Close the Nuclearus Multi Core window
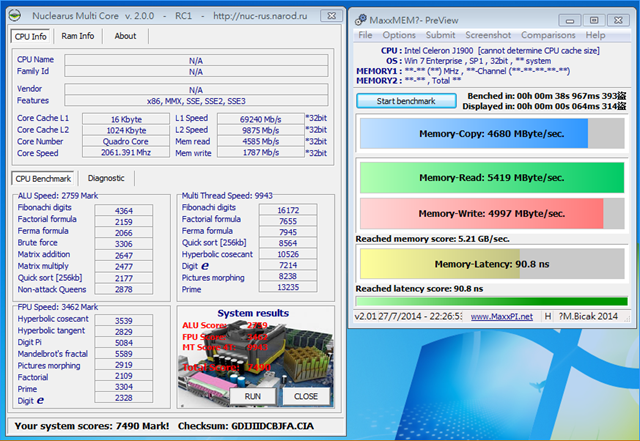This screenshot has height=441, width=640. point(331,16)
